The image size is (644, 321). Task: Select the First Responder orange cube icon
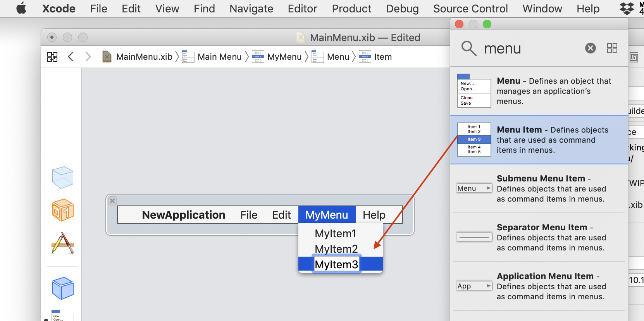[x=62, y=210]
